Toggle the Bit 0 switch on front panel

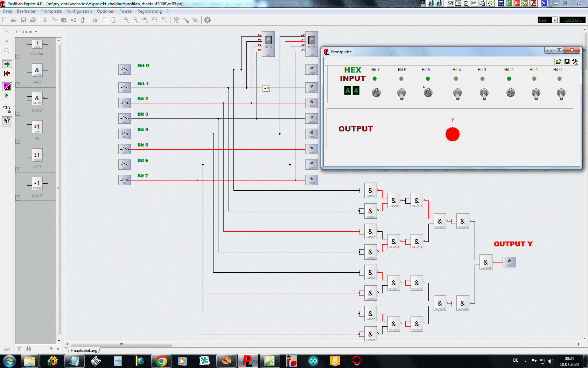pos(561,94)
